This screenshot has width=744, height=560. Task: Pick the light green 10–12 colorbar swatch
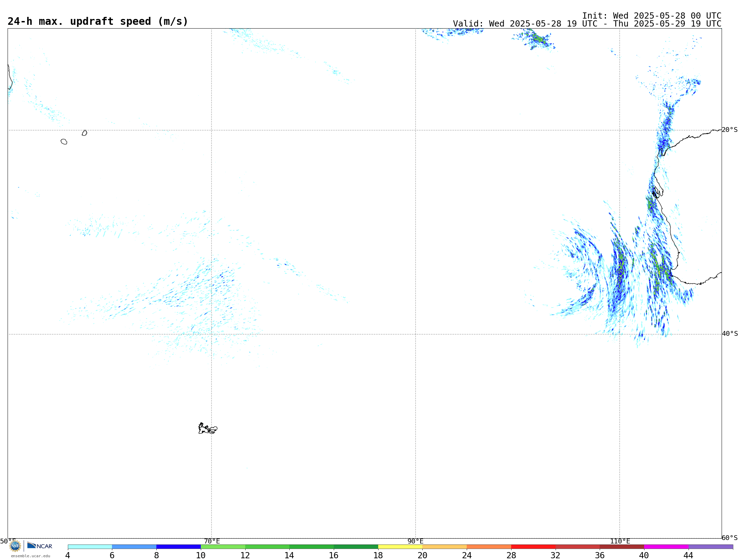click(x=223, y=547)
